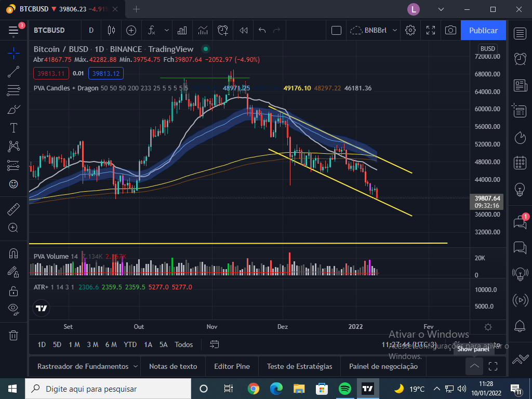Image resolution: width=532 pixels, height=399 pixels.
Task: Redo the last chart action
Action: tap(277, 30)
